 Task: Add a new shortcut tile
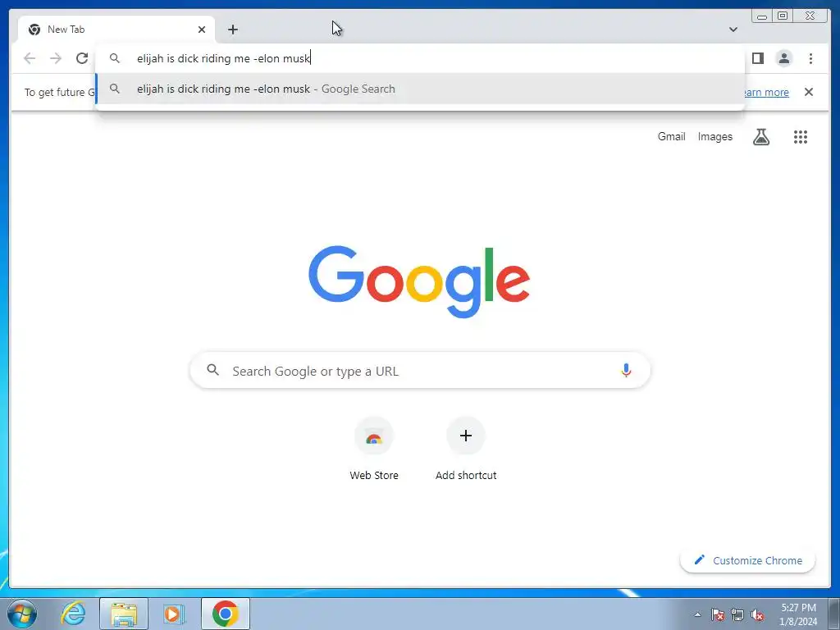coord(466,450)
